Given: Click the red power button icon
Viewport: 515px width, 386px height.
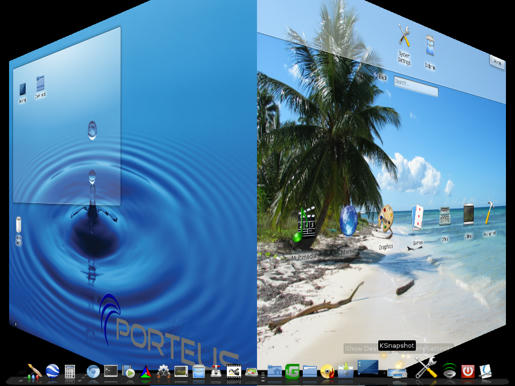Looking at the screenshot, I should pos(468,371).
